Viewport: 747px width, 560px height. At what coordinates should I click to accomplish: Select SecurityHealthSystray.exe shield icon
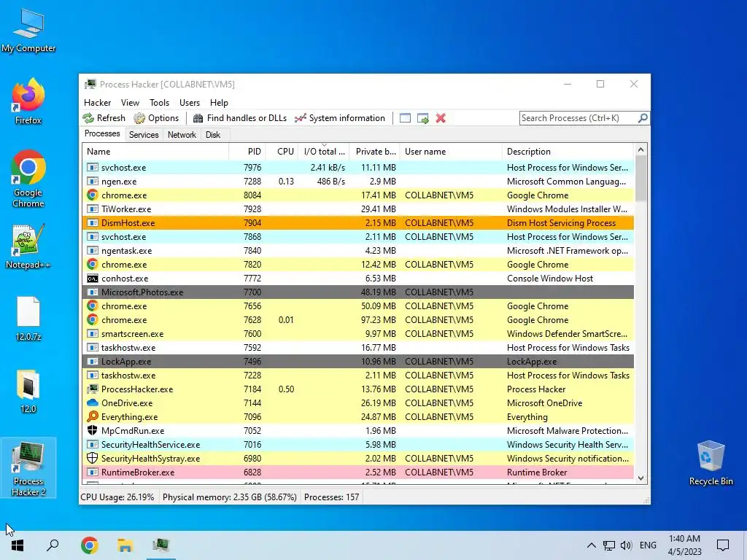click(93, 458)
